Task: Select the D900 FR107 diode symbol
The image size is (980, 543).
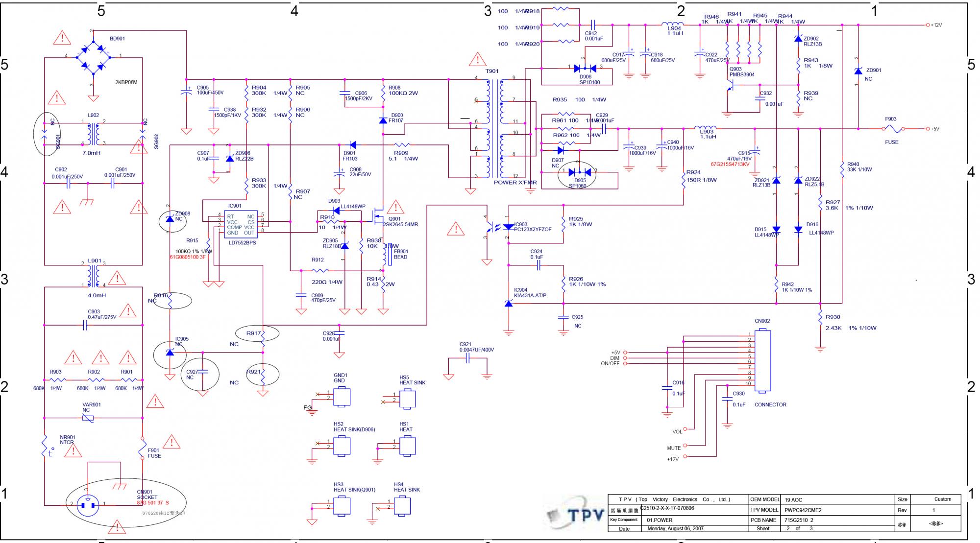Action: point(383,120)
